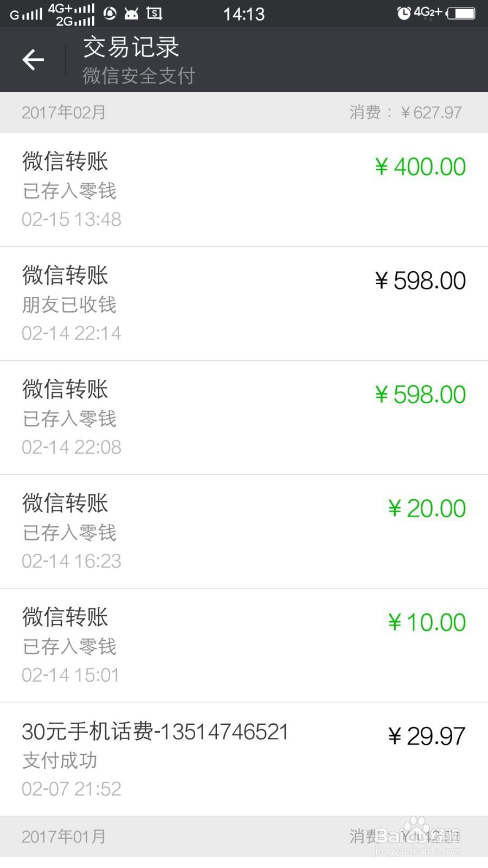Screen dimensions: 488x868
Task: Open the ¥400.00 transfer from 02-15 13:48
Action: point(244,190)
